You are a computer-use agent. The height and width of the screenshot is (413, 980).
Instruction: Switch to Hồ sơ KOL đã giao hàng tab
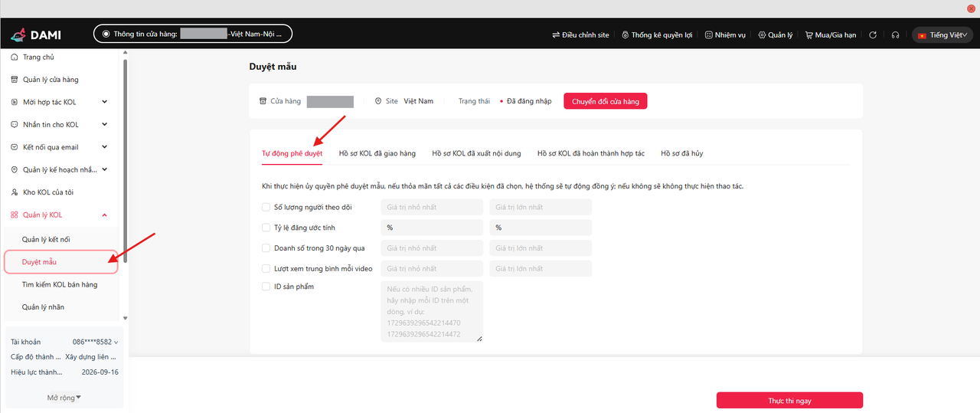point(377,153)
